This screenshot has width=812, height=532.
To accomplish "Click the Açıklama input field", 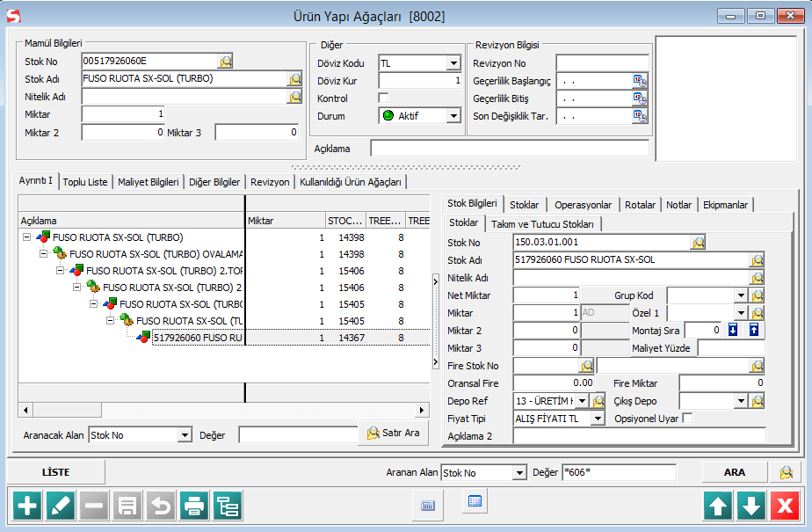I will [x=510, y=149].
